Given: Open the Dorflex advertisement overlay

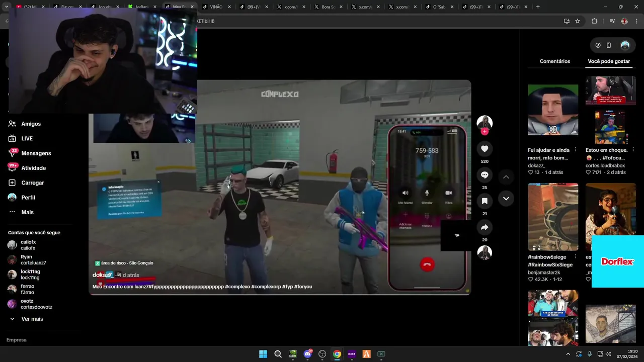Looking at the screenshot, I should click(618, 261).
